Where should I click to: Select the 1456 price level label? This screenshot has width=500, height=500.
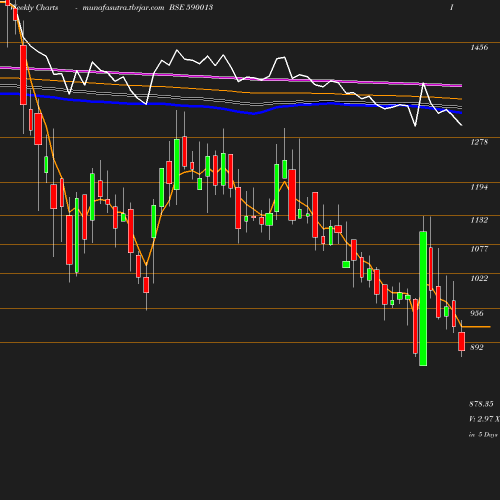point(479,47)
